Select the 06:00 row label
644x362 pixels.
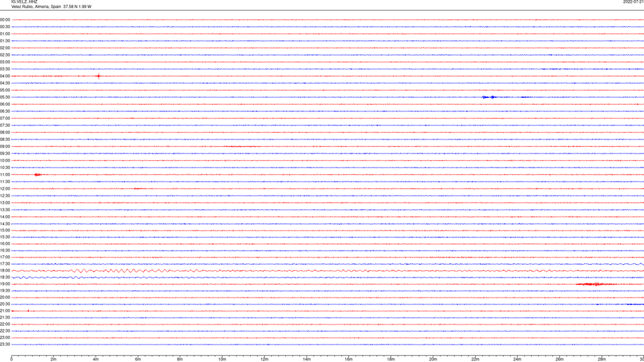(x=5, y=105)
